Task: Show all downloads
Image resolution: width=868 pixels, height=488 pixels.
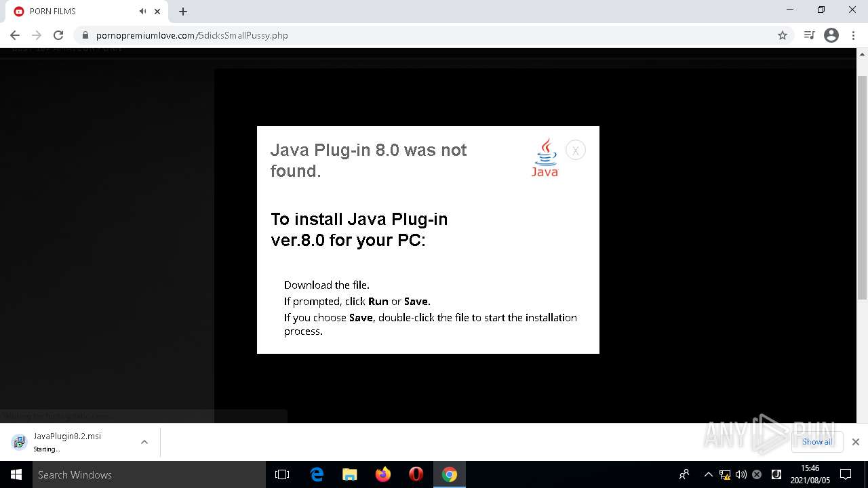Action: pyautogui.click(x=816, y=442)
